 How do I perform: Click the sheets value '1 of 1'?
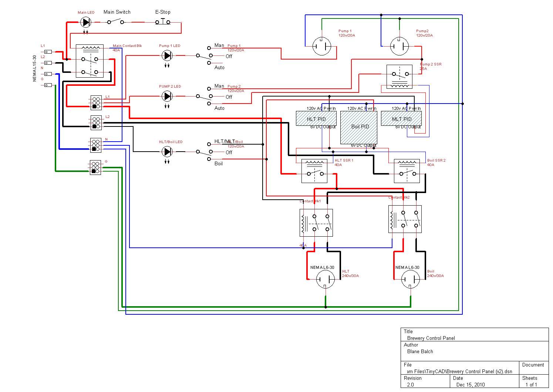pos(531,385)
